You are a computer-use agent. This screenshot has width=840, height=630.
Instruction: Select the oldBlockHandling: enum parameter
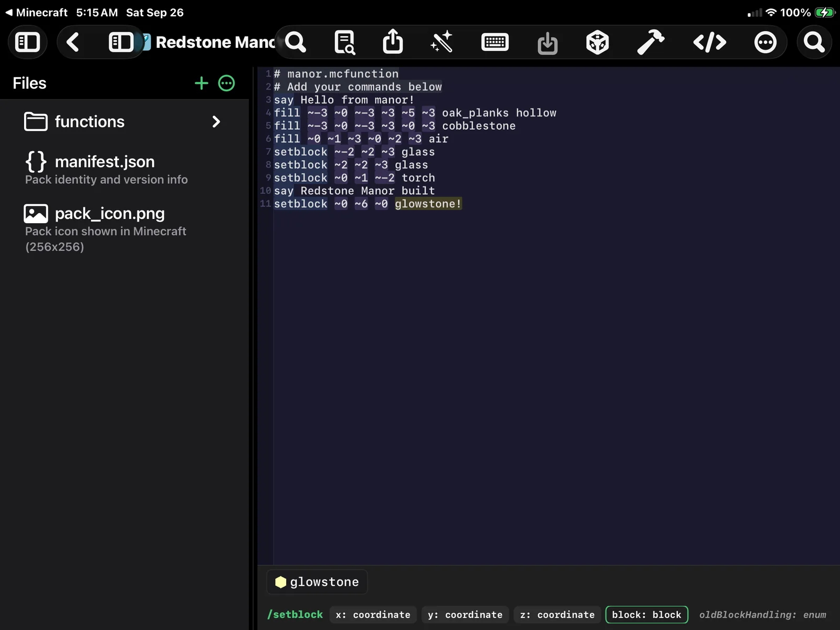tap(762, 615)
